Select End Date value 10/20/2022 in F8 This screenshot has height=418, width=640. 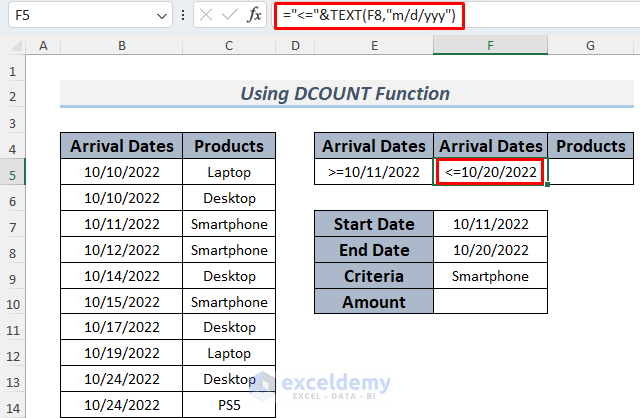click(490, 250)
